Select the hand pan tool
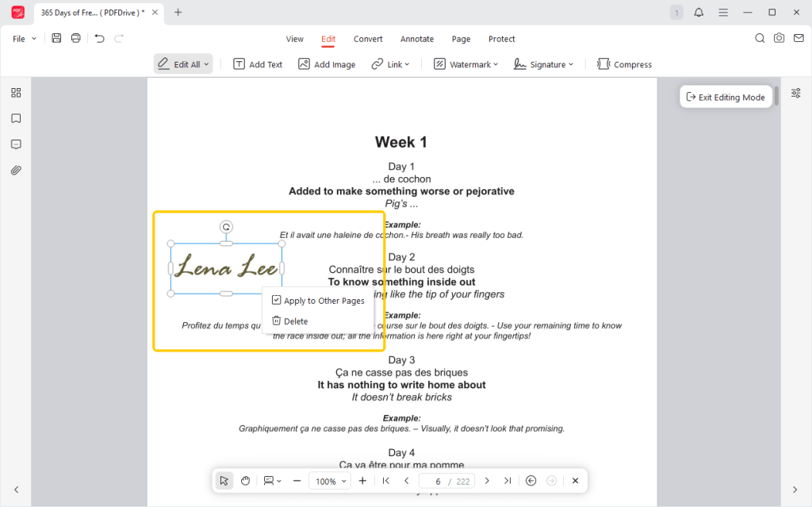Image resolution: width=812 pixels, height=507 pixels. (x=245, y=481)
